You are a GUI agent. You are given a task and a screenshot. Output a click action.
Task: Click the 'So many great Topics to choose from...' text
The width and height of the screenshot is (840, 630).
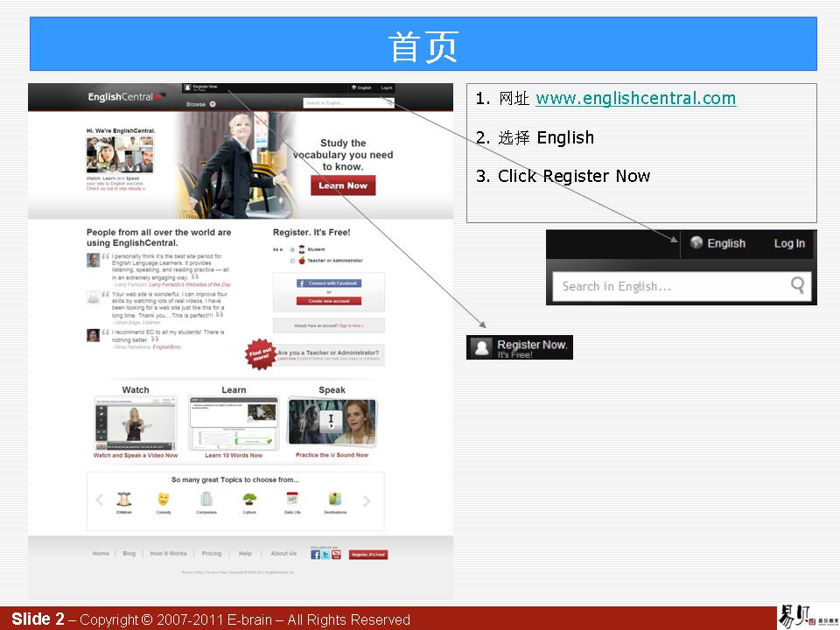click(x=235, y=479)
